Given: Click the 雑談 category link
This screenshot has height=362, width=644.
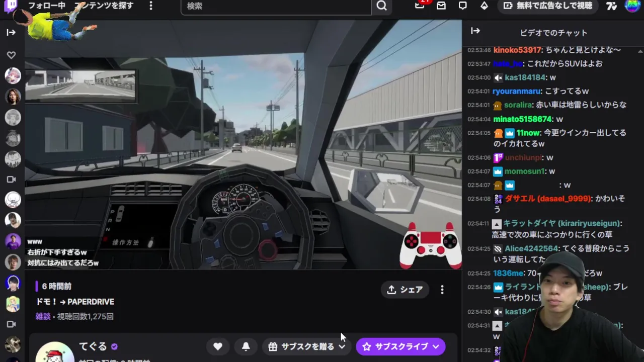Looking at the screenshot, I should point(43,317).
